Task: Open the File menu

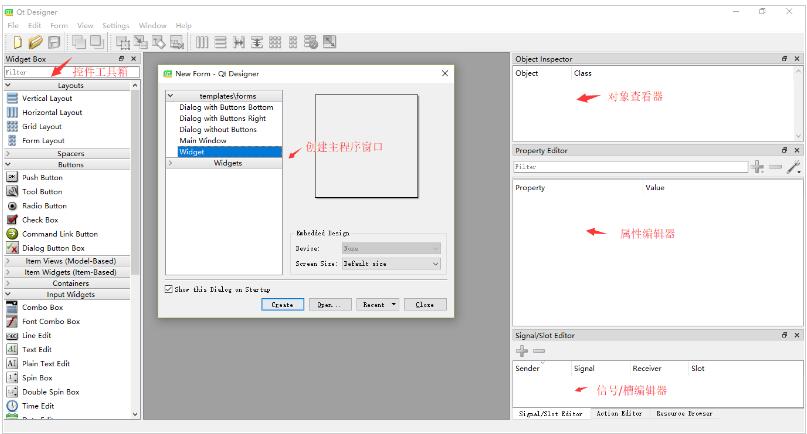Action: [13, 25]
